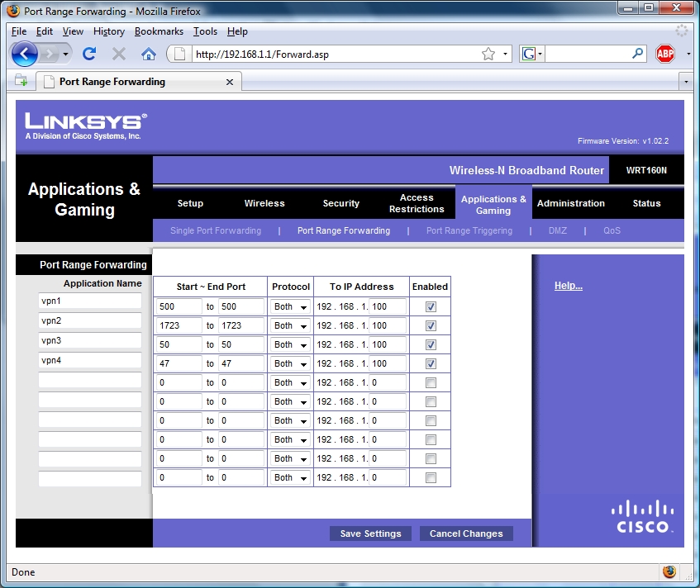
Task: Enable the sixth forwarding row checkbox
Action: (x=431, y=401)
